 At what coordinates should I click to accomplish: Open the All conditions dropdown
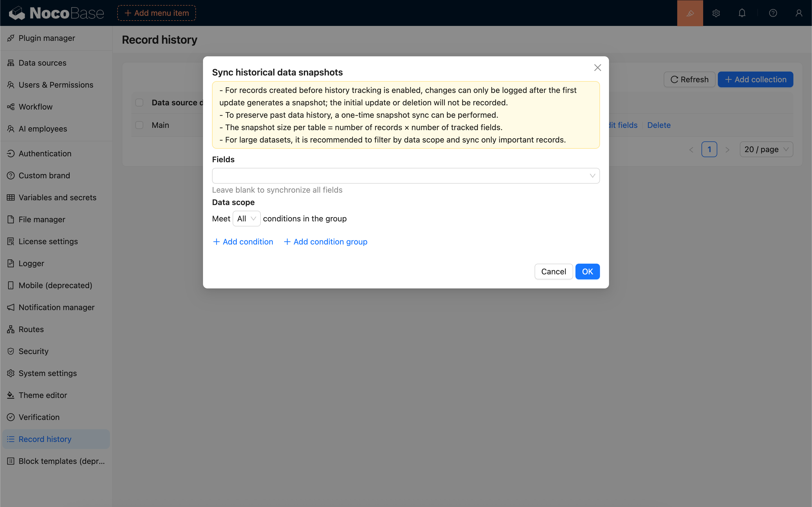point(246,219)
